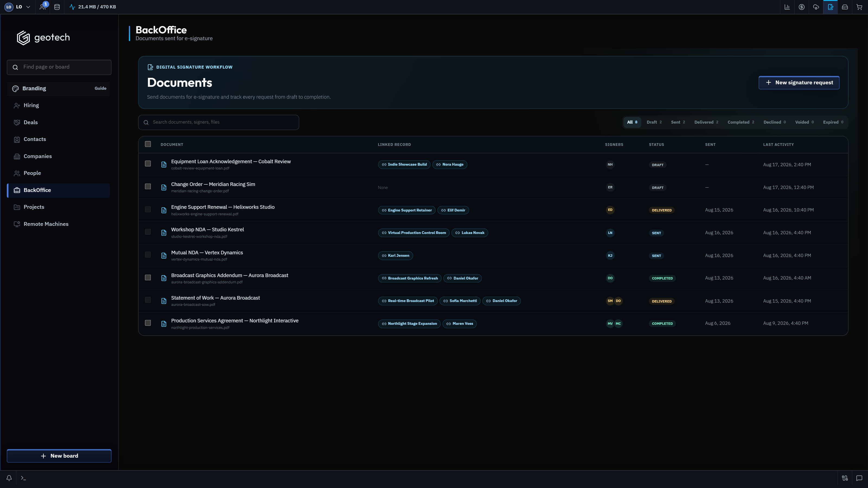Click file icon for Production Services Agreement
Screen dimensions: 868x488
point(164,324)
